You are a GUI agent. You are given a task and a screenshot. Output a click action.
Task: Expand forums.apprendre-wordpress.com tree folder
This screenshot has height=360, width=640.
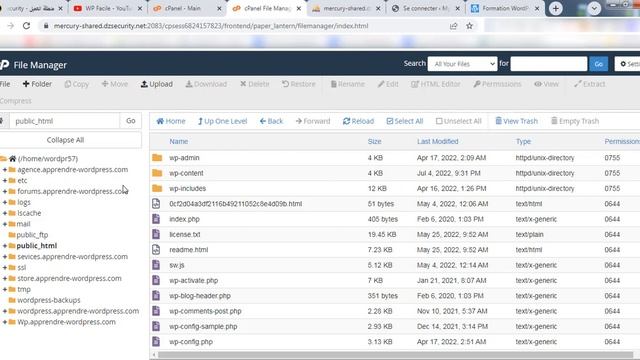[x=5, y=191]
